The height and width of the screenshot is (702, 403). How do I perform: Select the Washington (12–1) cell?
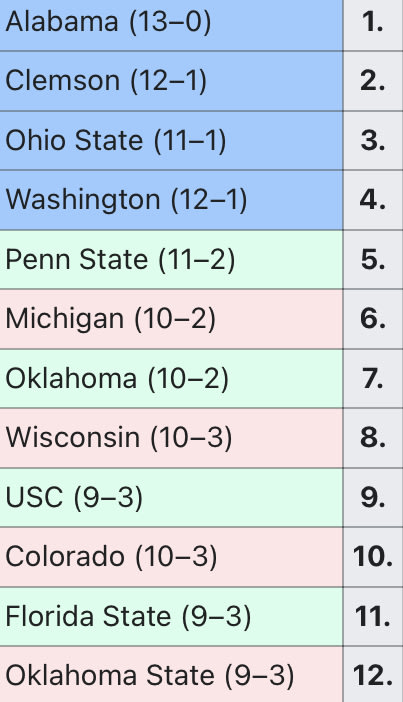pos(171,200)
